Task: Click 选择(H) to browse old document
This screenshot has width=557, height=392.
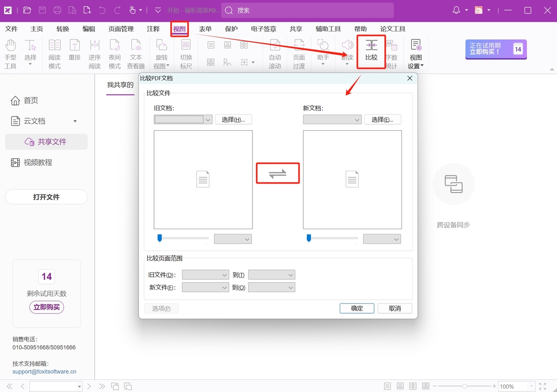Action: pyautogui.click(x=233, y=119)
